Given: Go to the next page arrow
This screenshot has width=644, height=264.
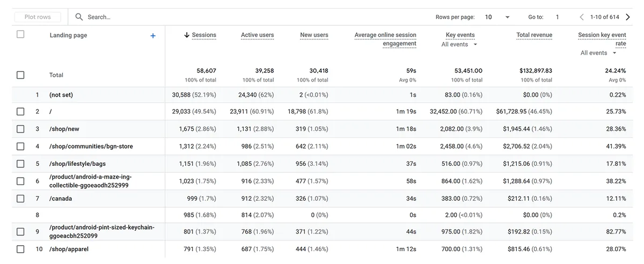Looking at the screenshot, I should 628,17.
